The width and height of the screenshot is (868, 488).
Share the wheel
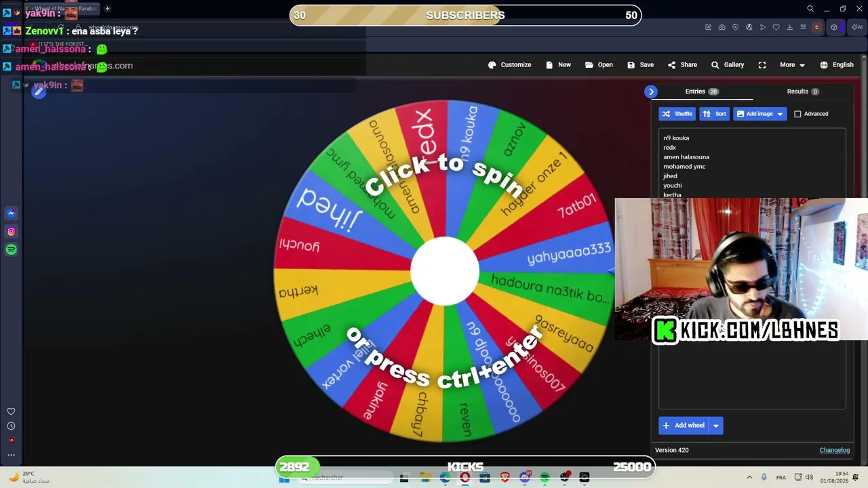click(x=682, y=65)
